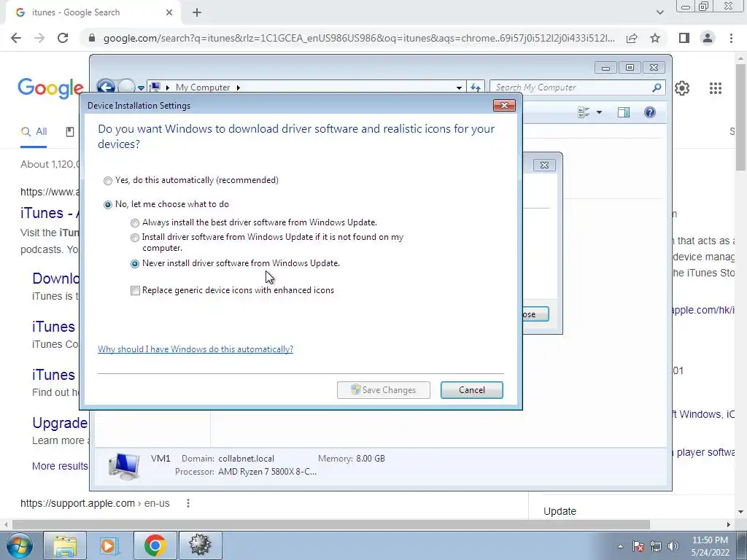
Task: Open the recent locations dropdown in Explorer
Action: [141, 87]
